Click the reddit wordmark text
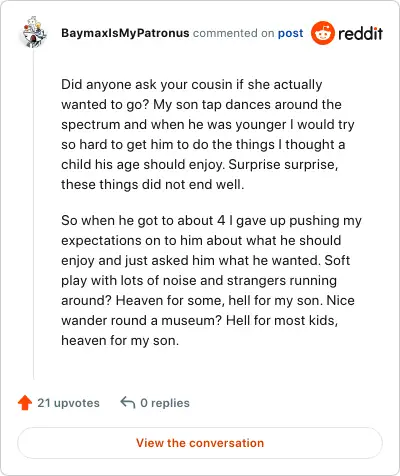The height and width of the screenshot is (476, 400). point(360,33)
